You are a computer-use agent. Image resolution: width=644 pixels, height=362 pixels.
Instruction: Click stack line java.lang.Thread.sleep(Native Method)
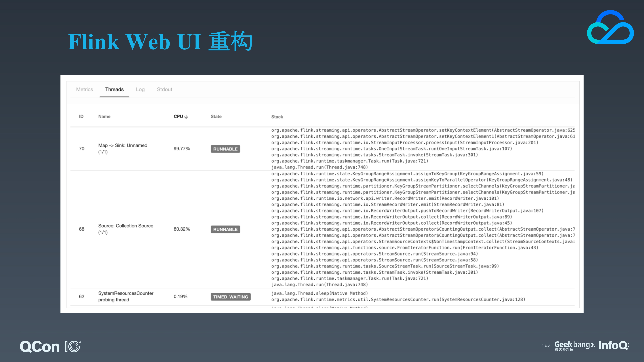tap(320, 293)
